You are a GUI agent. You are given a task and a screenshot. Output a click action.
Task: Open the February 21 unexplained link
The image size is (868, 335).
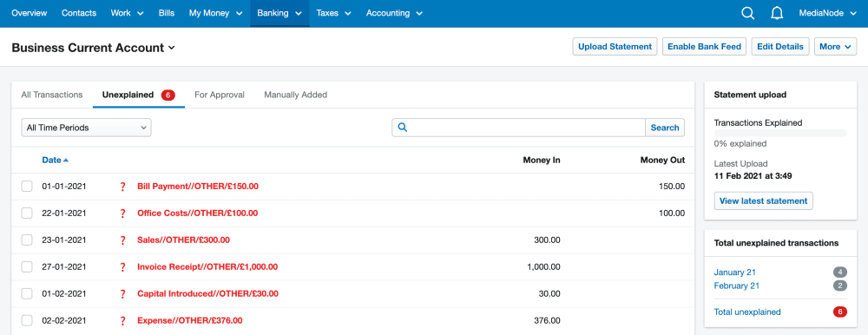(736, 286)
